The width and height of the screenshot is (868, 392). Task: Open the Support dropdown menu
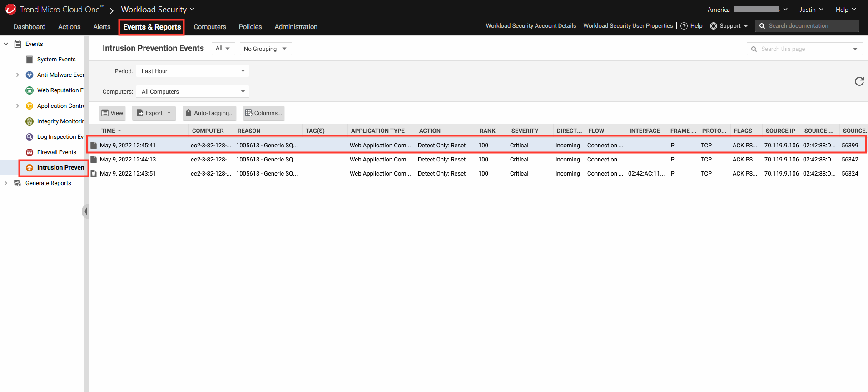(x=729, y=26)
